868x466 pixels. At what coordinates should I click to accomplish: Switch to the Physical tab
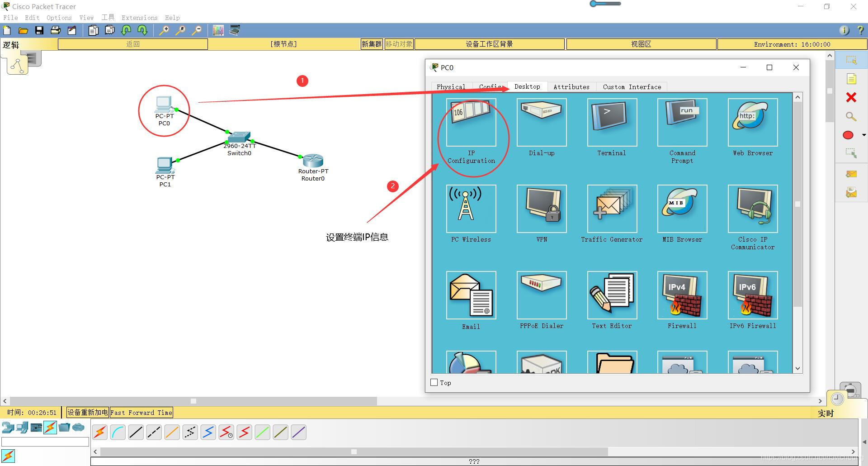[x=451, y=87]
